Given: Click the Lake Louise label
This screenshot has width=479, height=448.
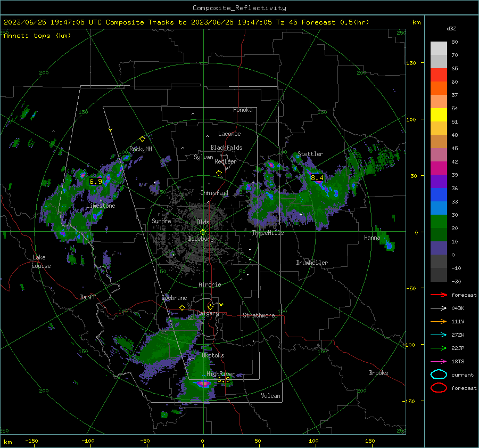Looking at the screenshot, I should point(41,262).
